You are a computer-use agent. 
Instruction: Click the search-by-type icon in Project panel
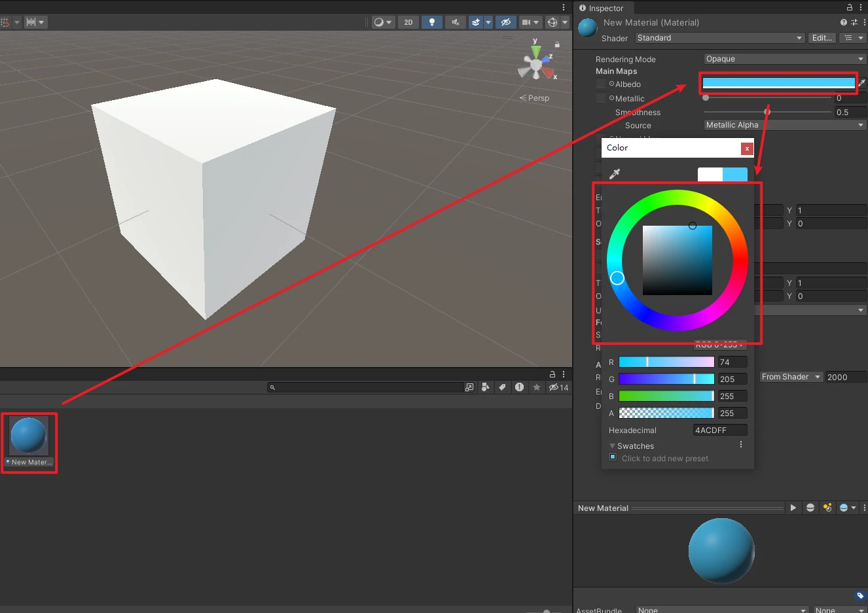coord(485,387)
